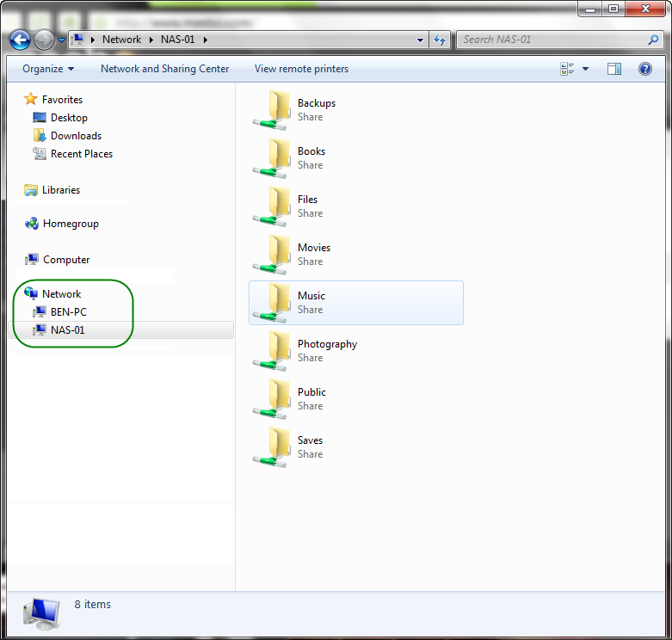Select BEN-PC in the network tree
Image resolution: width=672 pixels, height=640 pixels.
pos(69,312)
